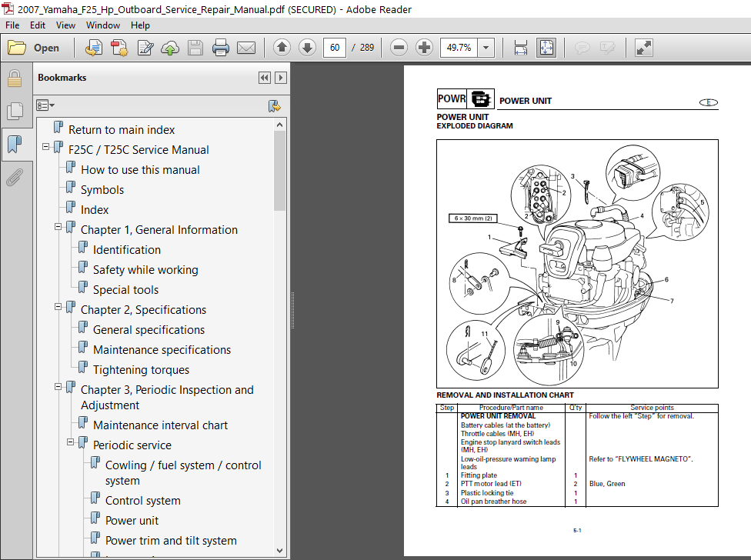Click the save floppy disk icon
Viewport: 751px width, 560px height.
pos(195,48)
